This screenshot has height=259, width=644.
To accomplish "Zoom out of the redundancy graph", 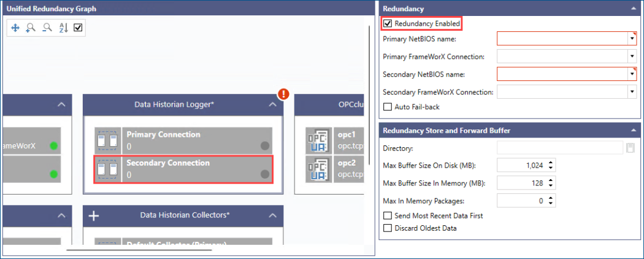I will pyautogui.click(x=47, y=28).
